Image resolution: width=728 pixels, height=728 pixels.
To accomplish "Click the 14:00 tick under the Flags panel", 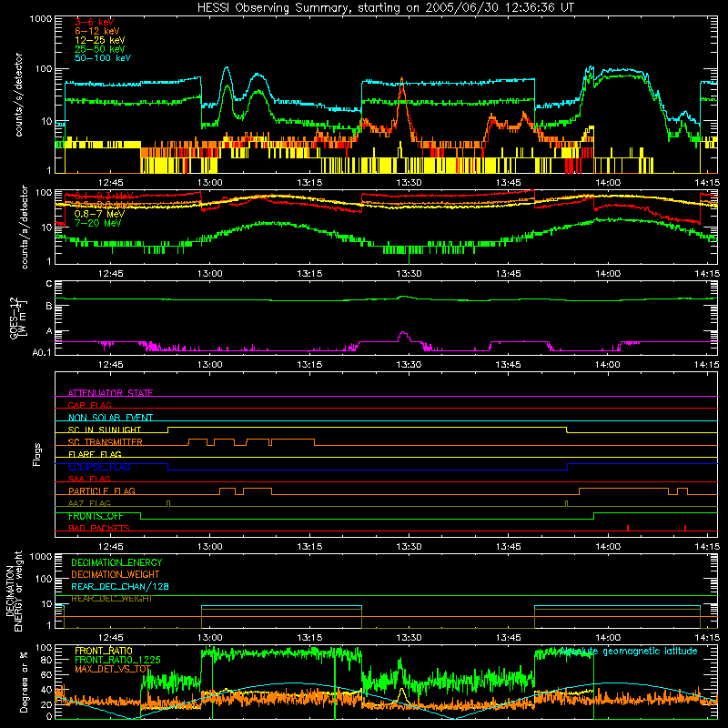I will (608, 547).
